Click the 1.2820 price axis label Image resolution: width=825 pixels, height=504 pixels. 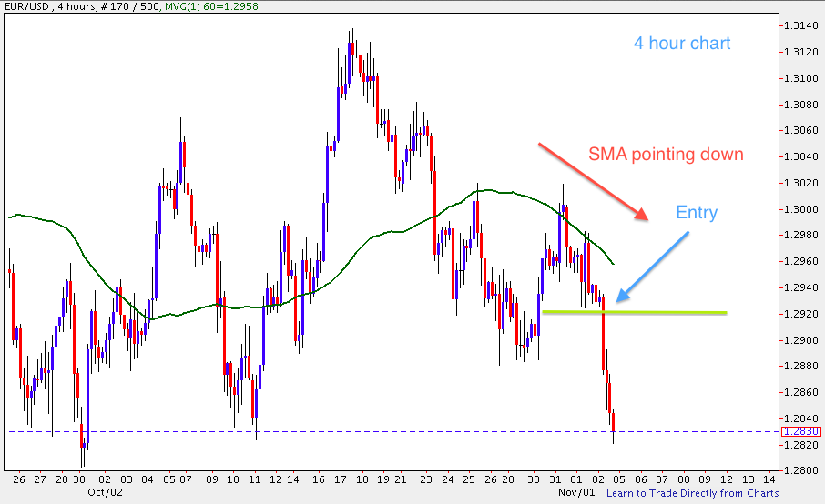pyautogui.click(x=800, y=445)
